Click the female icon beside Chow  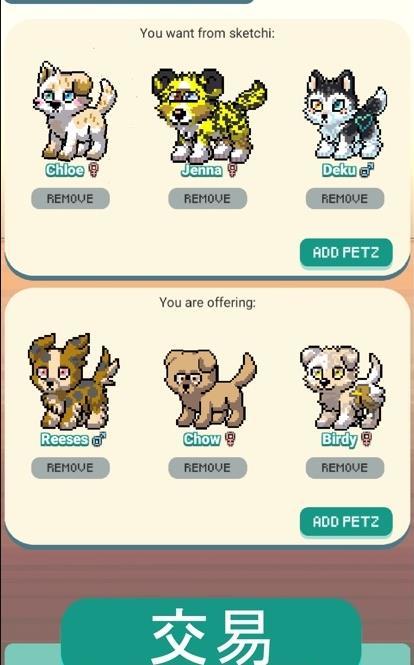(230, 439)
